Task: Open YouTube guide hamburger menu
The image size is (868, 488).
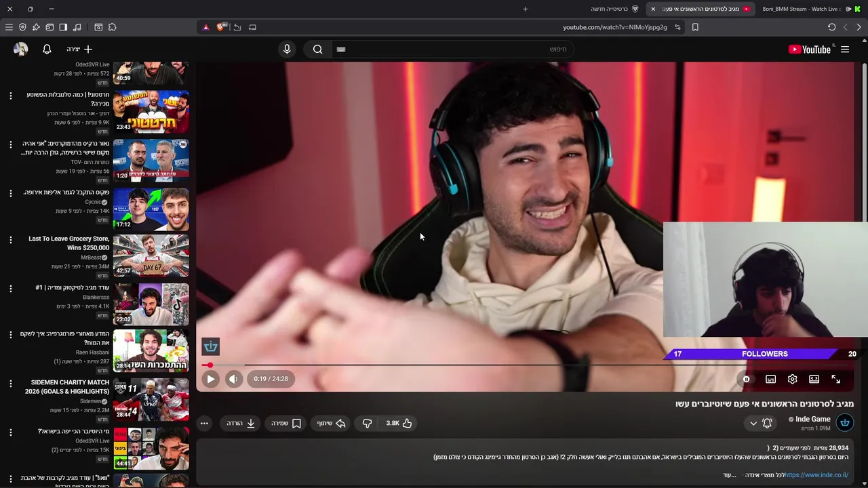Action: (x=845, y=49)
